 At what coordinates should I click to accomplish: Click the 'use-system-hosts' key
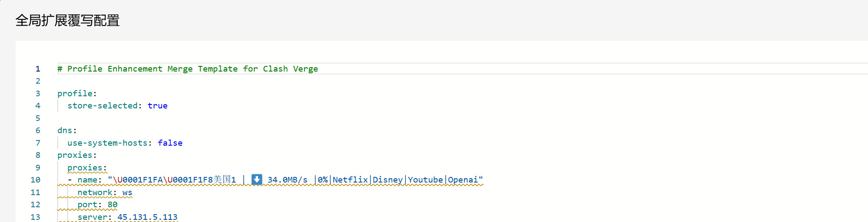click(107, 143)
